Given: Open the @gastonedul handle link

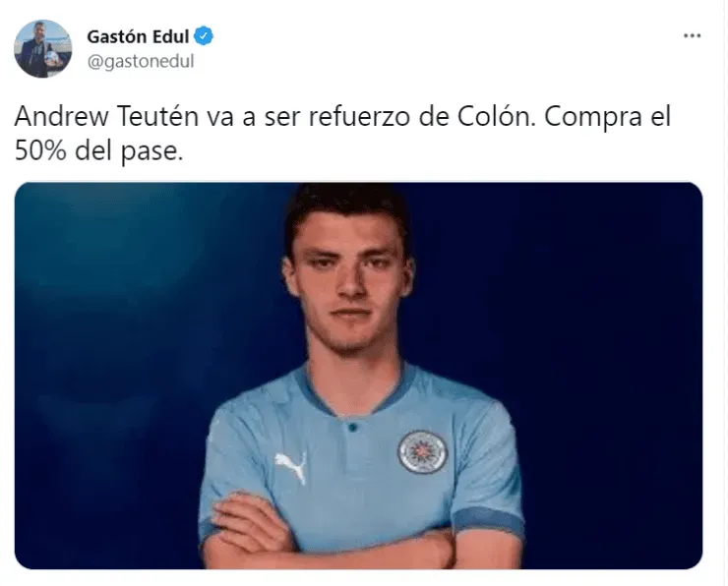Looking at the screenshot, I should point(141,61).
